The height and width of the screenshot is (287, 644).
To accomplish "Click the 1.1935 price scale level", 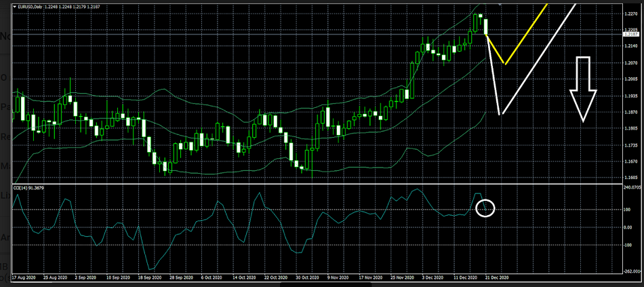I will click(x=630, y=96).
